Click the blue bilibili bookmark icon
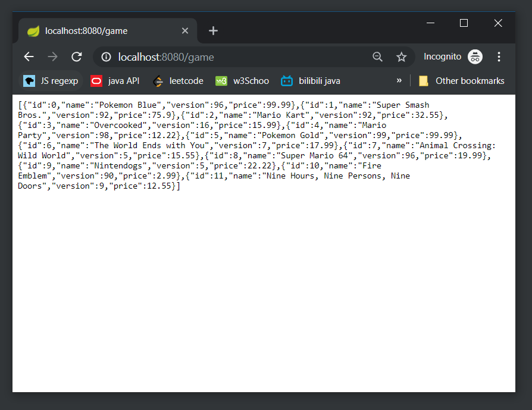This screenshot has width=532, height=410. click(x=287, y=81)
